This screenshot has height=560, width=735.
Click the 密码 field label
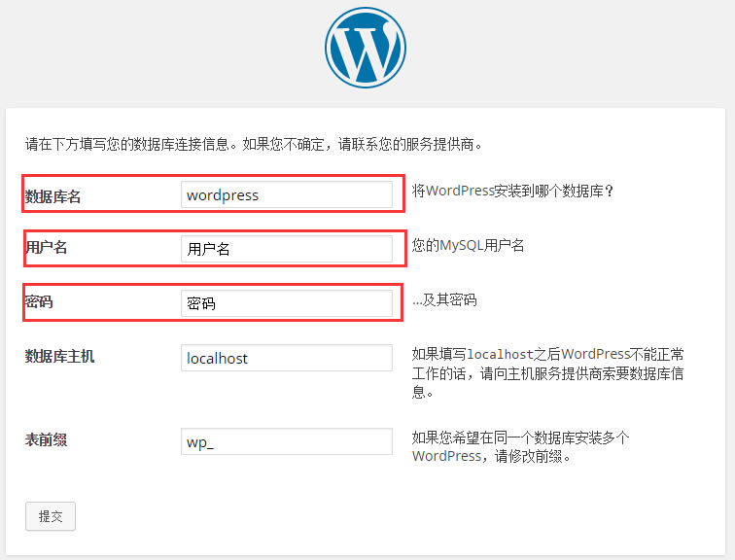[39, 301]
